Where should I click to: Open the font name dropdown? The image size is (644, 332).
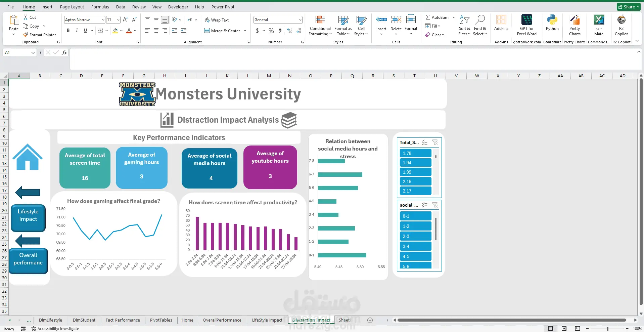(x=103, y=20)
